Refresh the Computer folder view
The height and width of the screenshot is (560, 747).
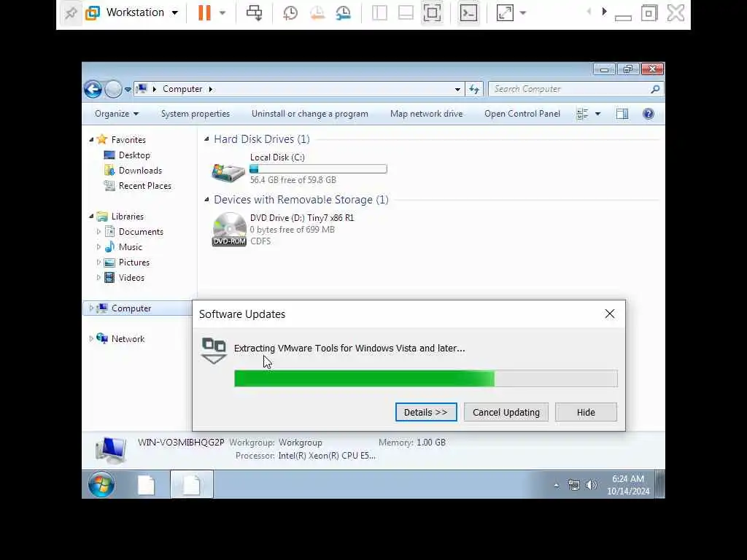[x=474, y=89]
